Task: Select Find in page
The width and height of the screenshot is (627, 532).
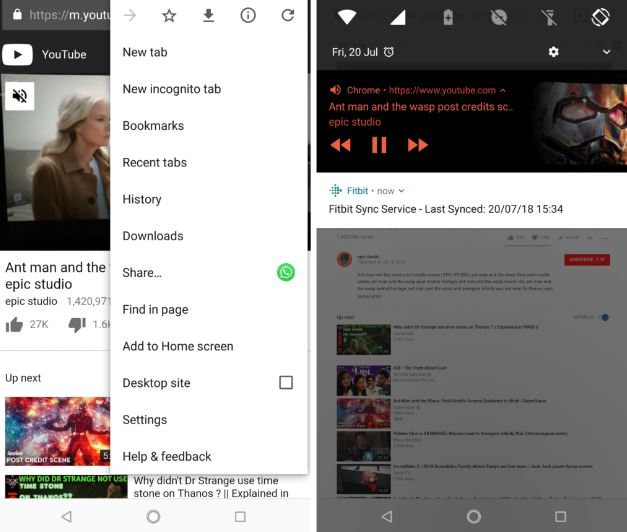Action: click(209, 310)
